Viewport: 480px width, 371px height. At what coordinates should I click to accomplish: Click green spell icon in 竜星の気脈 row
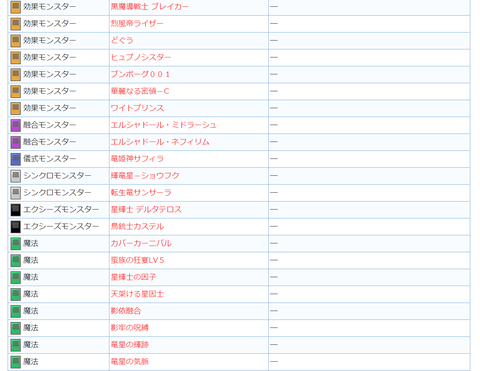[15, 362]
